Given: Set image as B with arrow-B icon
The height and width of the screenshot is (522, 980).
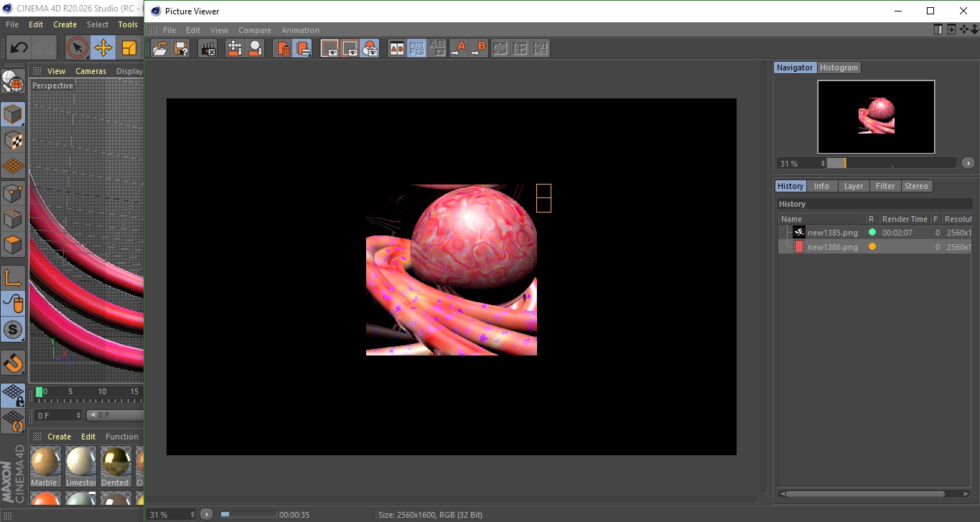Looking at the screenshot, I should pos(478,48).
